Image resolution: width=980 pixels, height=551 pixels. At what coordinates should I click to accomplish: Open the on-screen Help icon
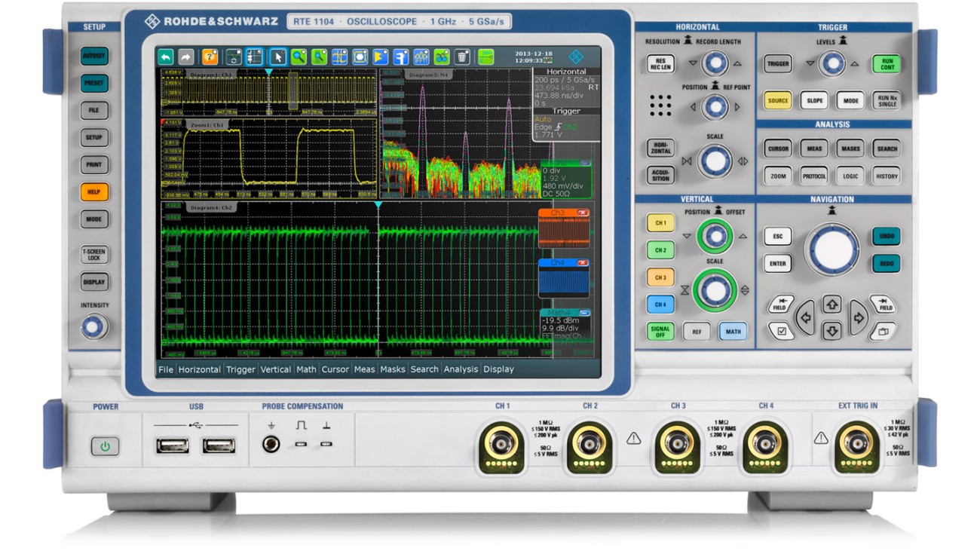[x=211, y=58]
